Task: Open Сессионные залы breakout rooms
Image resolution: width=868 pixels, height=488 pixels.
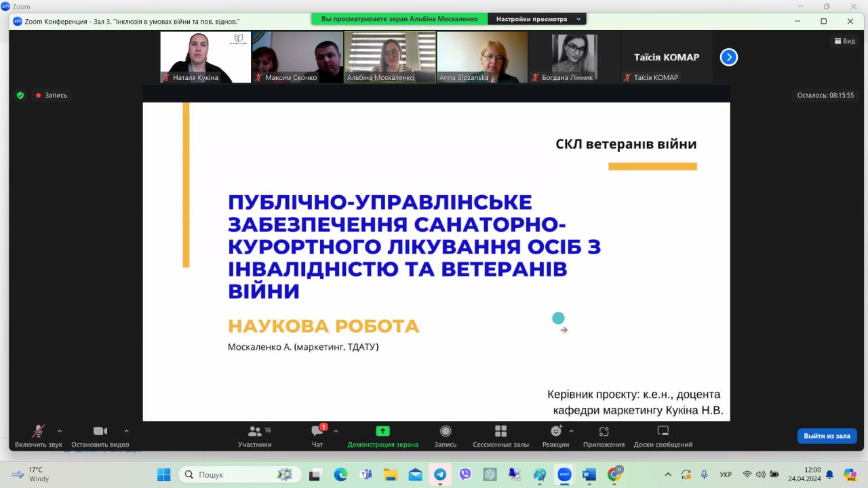Action: point(501,436)
